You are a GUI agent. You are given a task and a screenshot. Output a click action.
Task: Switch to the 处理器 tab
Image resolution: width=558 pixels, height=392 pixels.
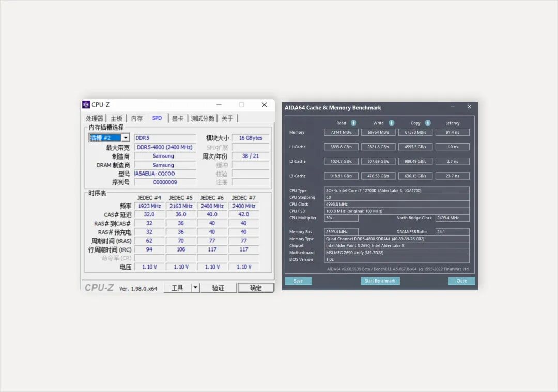tap(95, 118)
